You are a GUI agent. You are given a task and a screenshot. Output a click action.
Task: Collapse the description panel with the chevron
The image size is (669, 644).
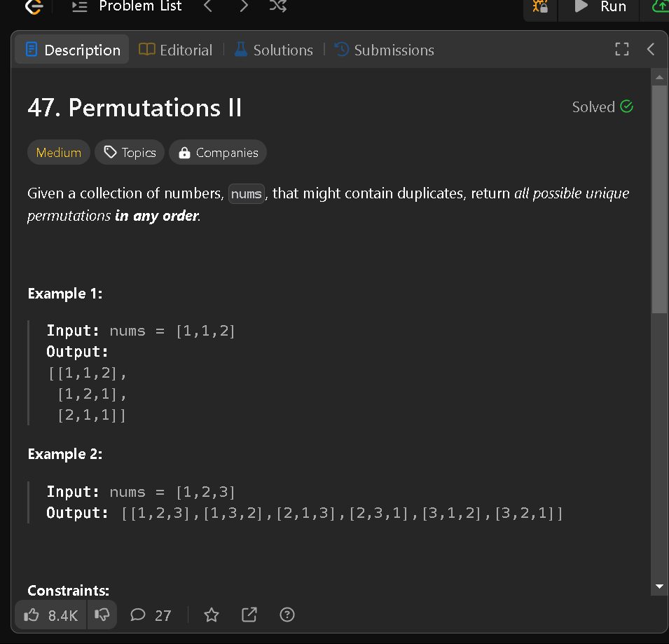[x=650, y=49]
